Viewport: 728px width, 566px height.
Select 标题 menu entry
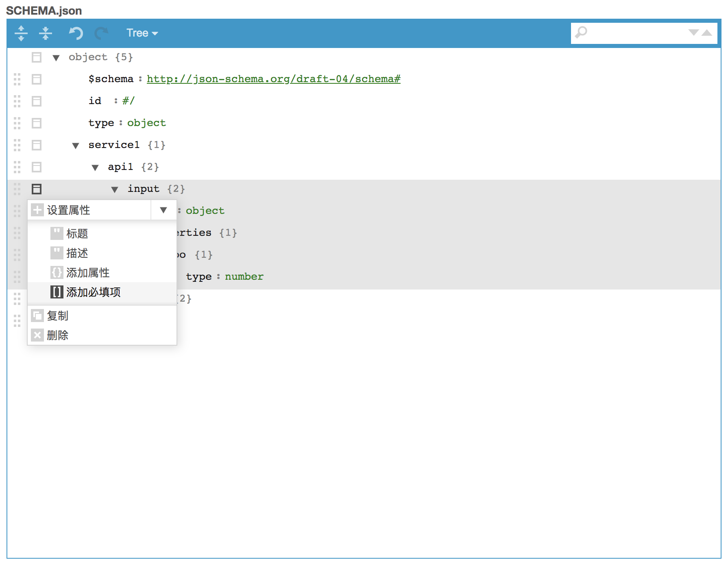(102, 233)
